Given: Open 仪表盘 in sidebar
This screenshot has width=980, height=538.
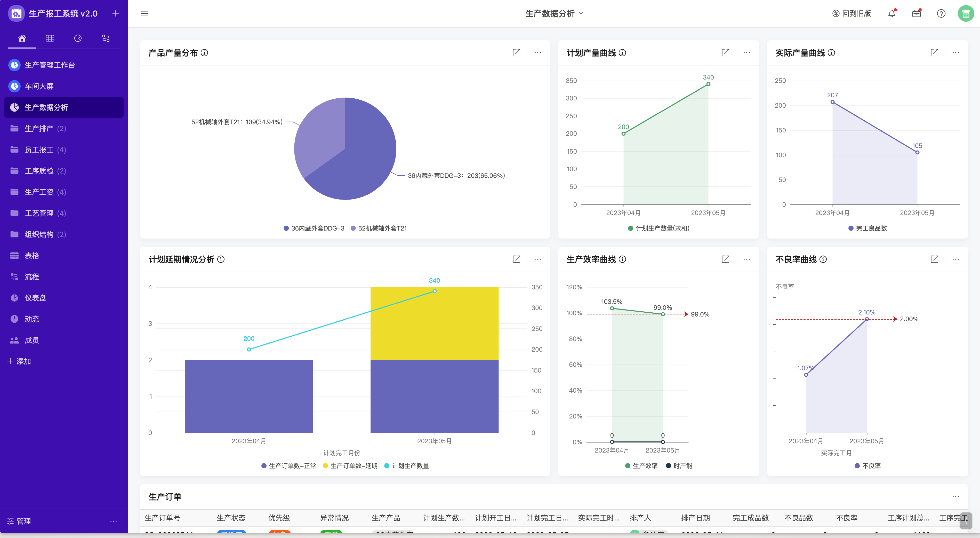Looking at the screenshot, I should tap(64, 298).
